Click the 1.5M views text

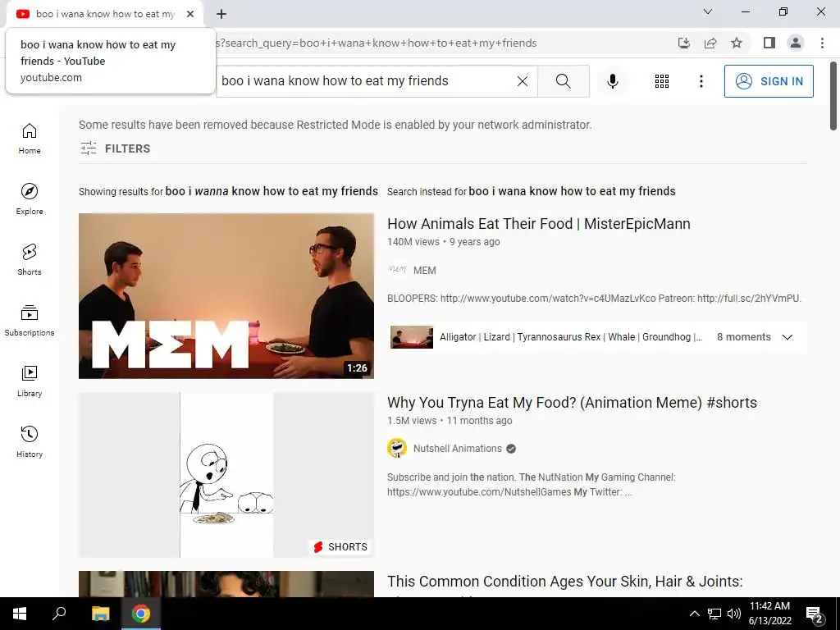412,421
